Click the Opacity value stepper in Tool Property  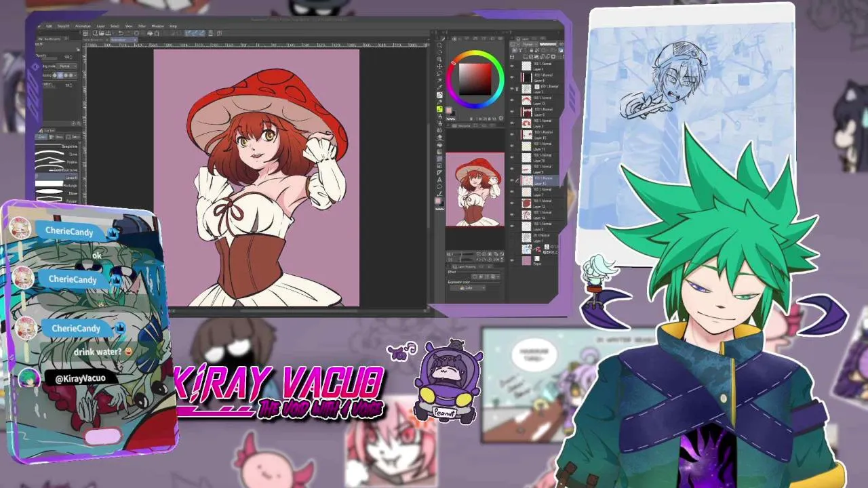(x=71, y=57)
